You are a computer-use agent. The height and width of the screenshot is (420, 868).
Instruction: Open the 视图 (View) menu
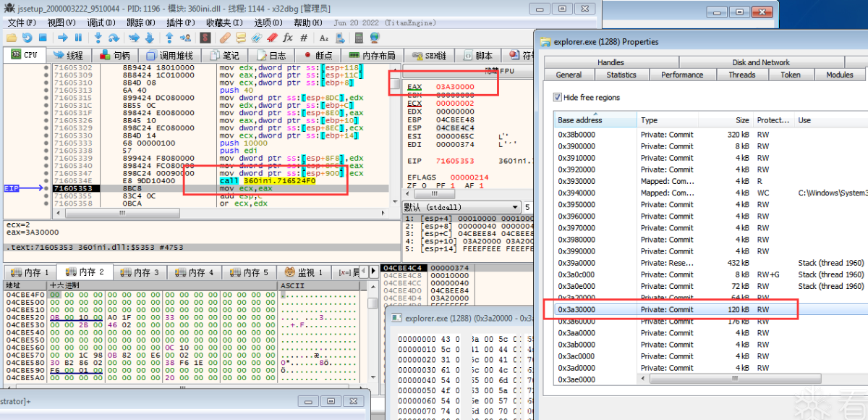(61, 22)
